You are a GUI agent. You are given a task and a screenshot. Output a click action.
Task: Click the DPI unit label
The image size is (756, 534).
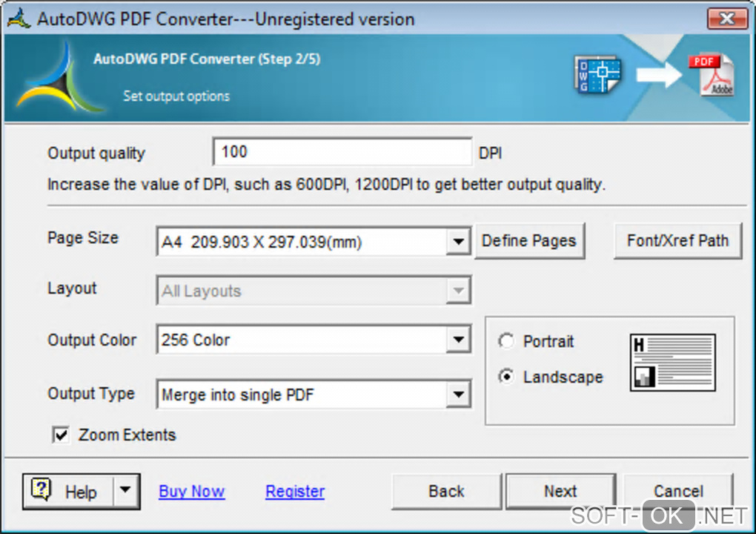point(491,154)
